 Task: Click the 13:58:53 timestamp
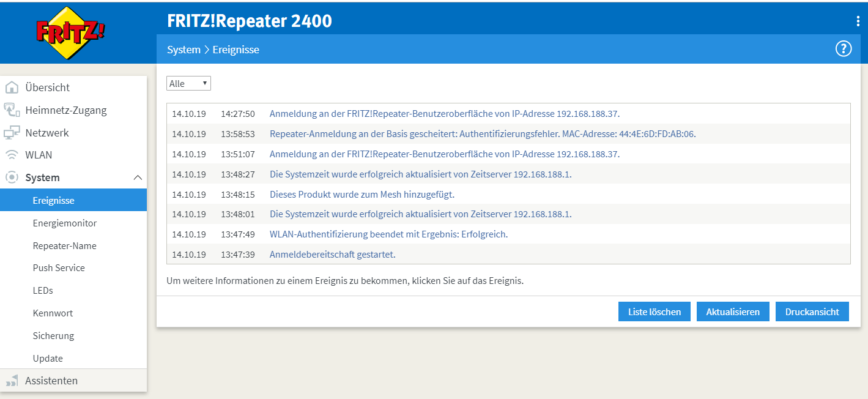click(238, 134)
